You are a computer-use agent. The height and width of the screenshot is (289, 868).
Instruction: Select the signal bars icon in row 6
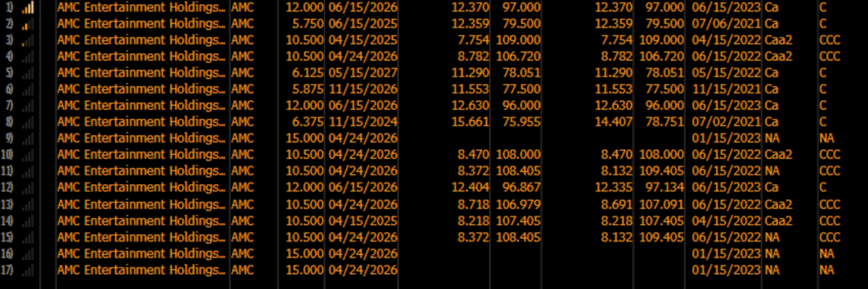tap(28, 90)
